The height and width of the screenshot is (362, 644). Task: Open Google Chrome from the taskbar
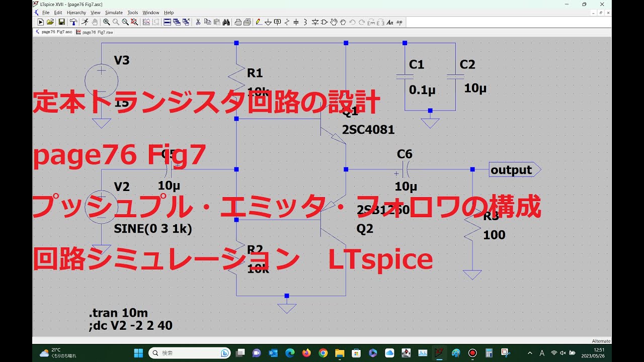[x=323, y=353]
